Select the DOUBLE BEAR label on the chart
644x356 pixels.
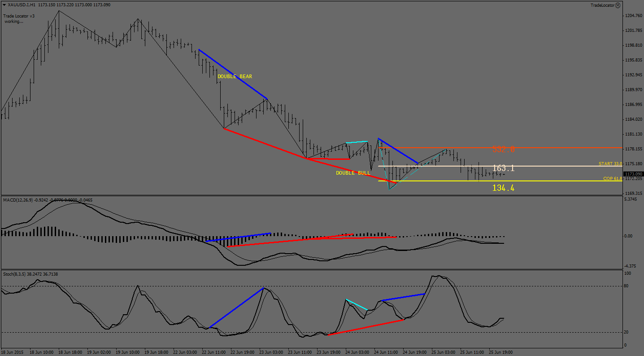[235, 77]
